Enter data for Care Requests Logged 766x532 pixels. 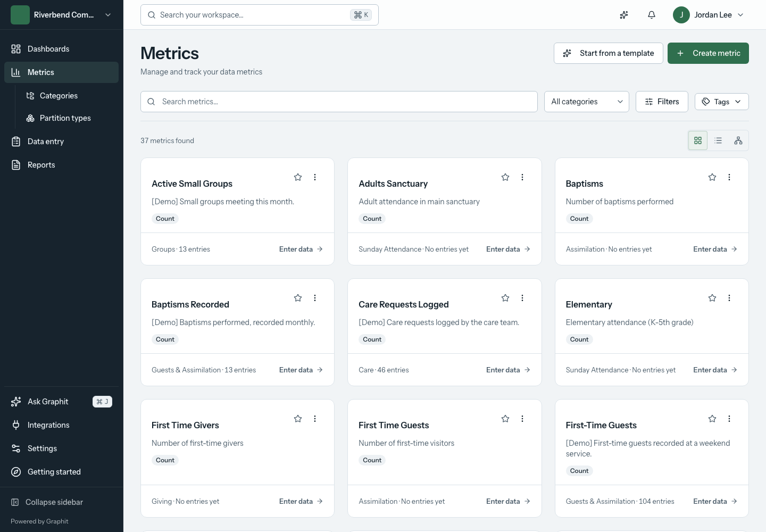[508, 370]
